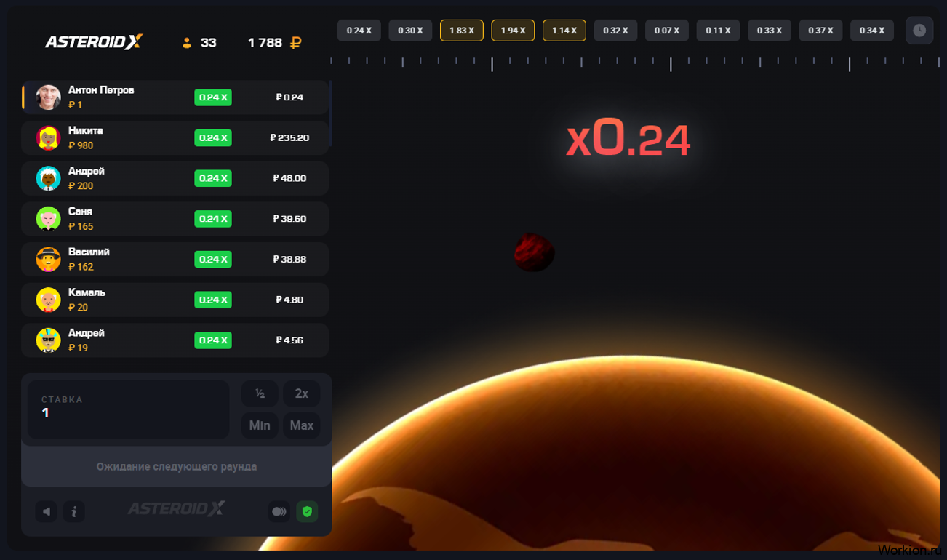Click the name Антон Петров
The height and width of the screenshot is (560, 947).
101,90
